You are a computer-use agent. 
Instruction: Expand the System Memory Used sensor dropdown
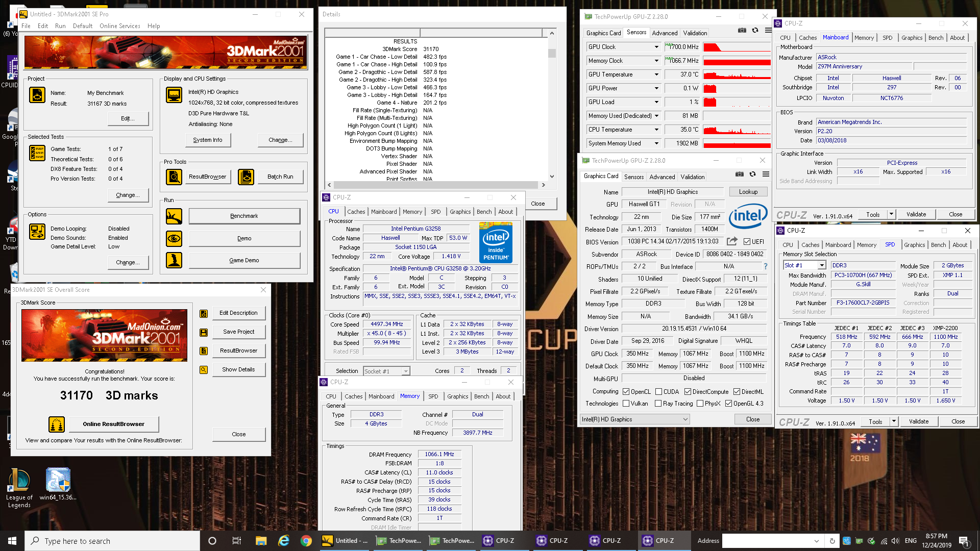tap(656, 143)
